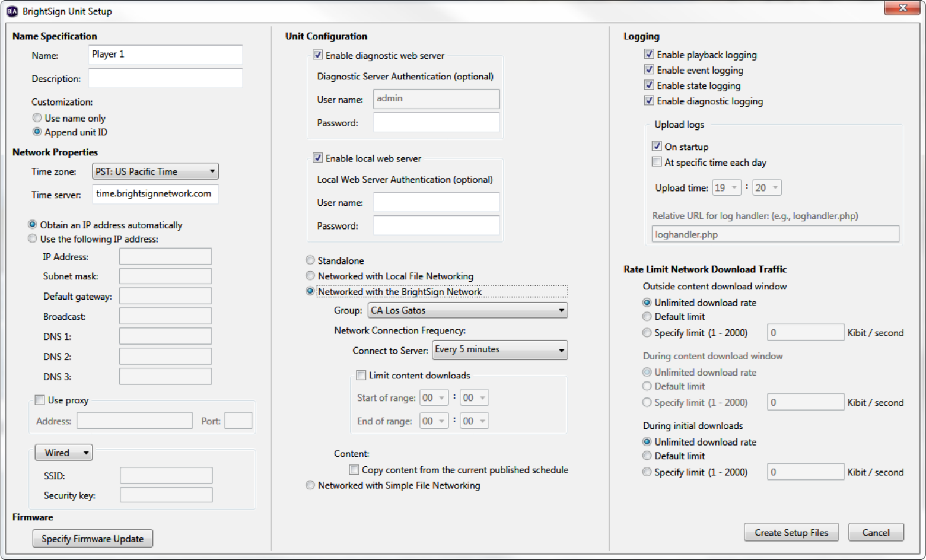The height and width of the screenshot is (560, 926).
Task: Select Networked with Simple File Networking
Action: pos(310,485)
